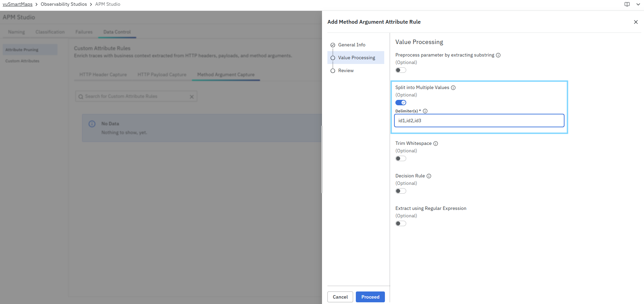Image resolution: width=644 pixels, height=304 pixels.
Task: Click the Review step circle marker
Action: tap(333, 71)
